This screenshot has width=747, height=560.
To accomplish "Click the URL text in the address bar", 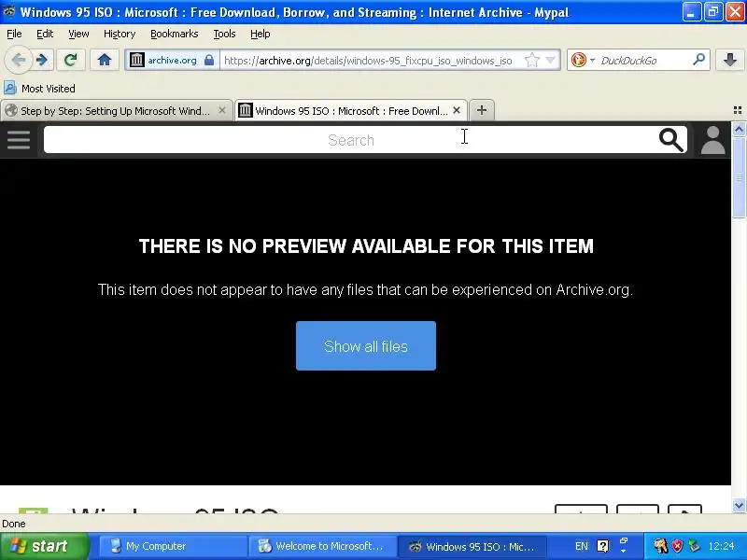I will 368,61.
